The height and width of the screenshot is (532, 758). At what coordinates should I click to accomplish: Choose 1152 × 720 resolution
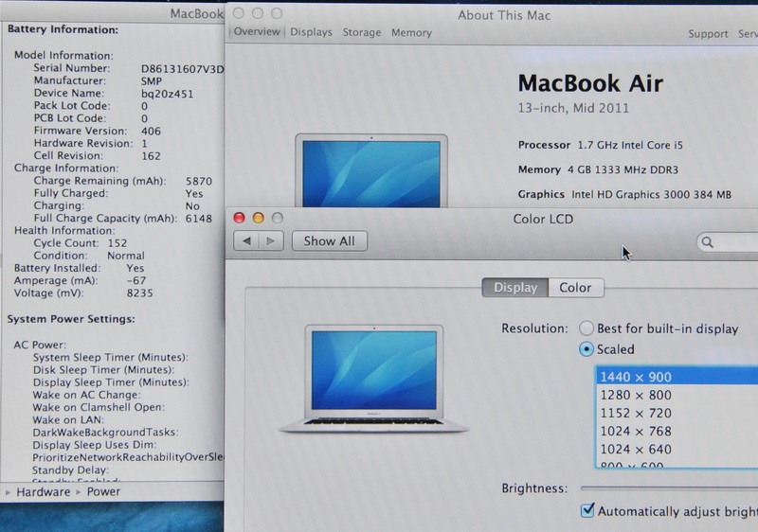(x=677, y=414)
